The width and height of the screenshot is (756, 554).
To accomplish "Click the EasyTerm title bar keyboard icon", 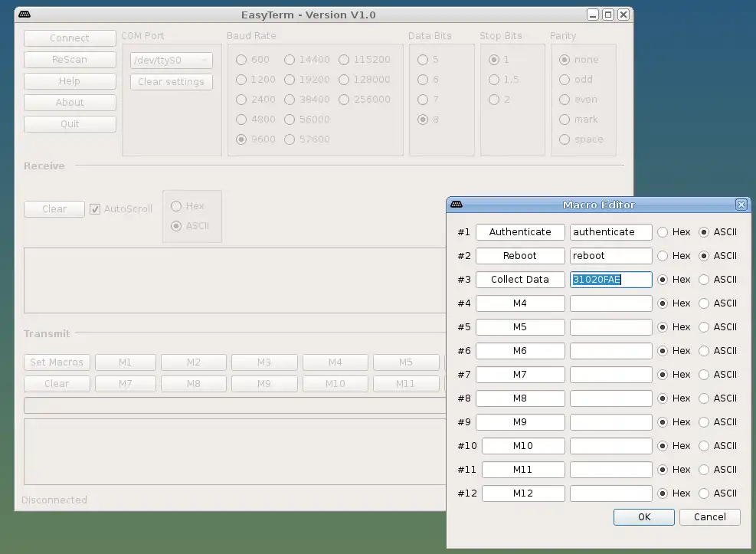I will 25,15.
